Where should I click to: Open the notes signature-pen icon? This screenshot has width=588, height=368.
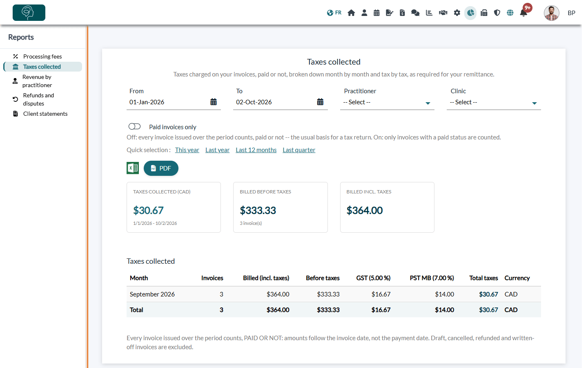(390, 13)
